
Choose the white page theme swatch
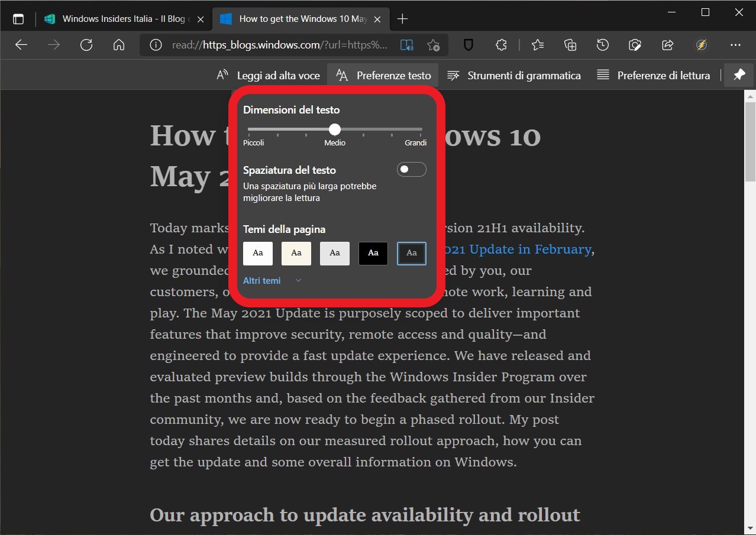point(258,253)
